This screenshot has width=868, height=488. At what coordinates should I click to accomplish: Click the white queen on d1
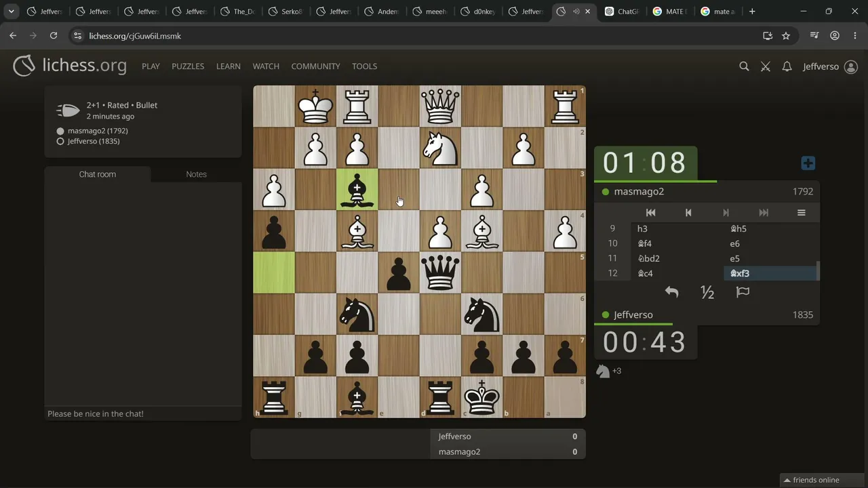440,106
